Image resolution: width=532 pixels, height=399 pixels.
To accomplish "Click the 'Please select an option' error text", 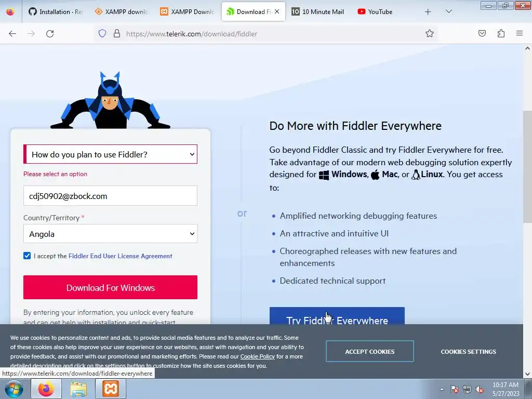I will click(x=55, y=174).
